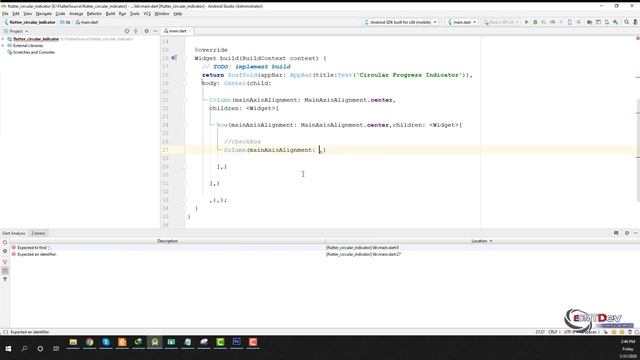Click the red restart analysis icon
640x360 pixels.
(5, 242)
